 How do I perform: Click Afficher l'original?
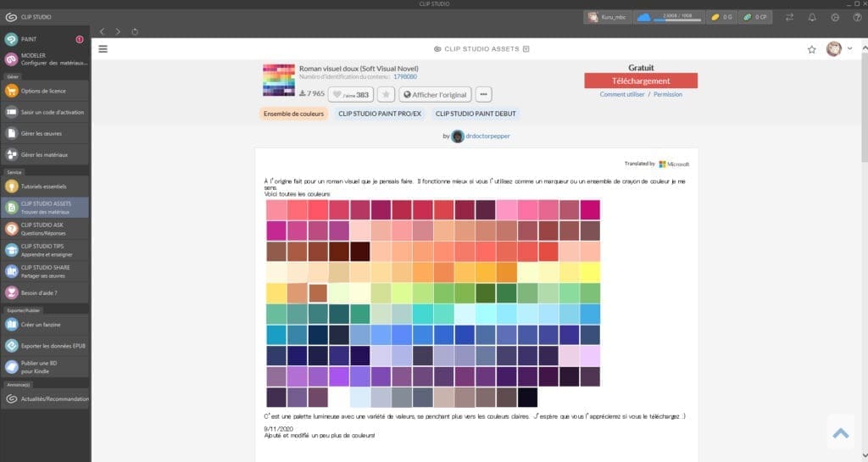pyautogui.click(x=435, y=95)
